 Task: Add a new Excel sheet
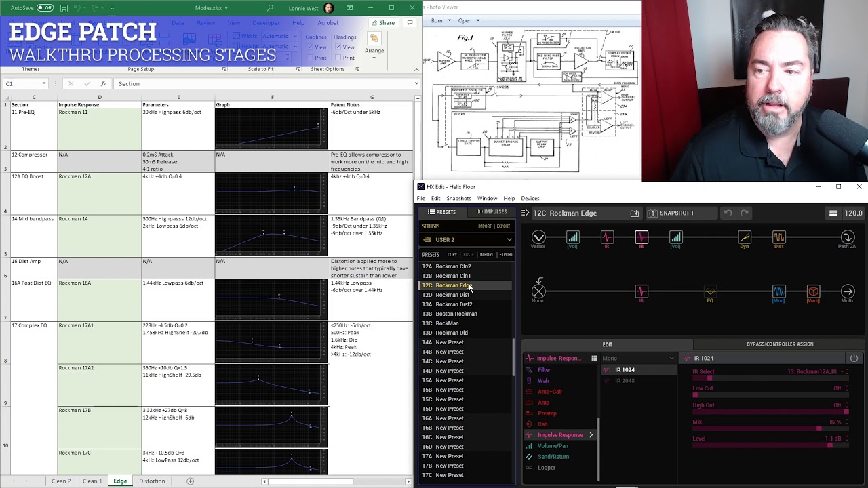click(190, 481)
